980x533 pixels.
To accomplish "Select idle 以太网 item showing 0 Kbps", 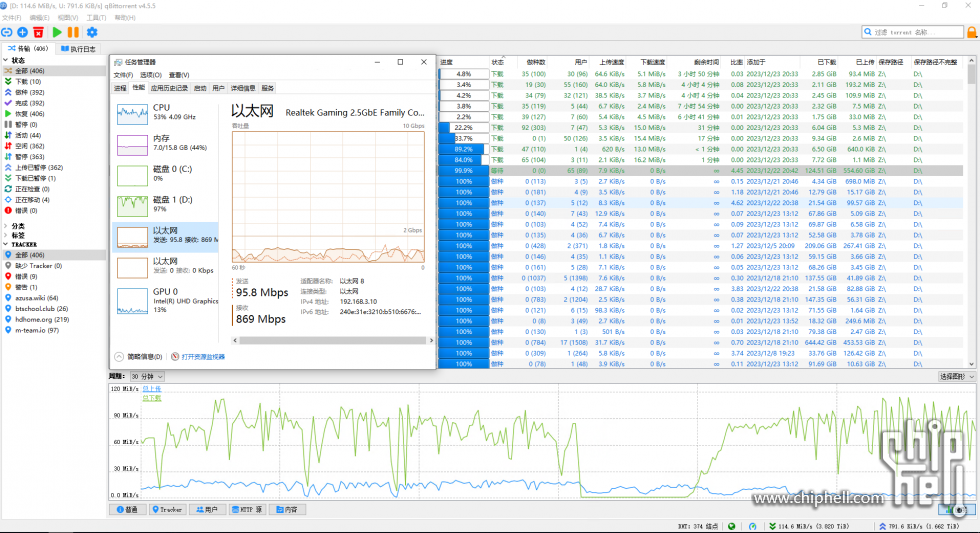I will (x=166, y=267).
